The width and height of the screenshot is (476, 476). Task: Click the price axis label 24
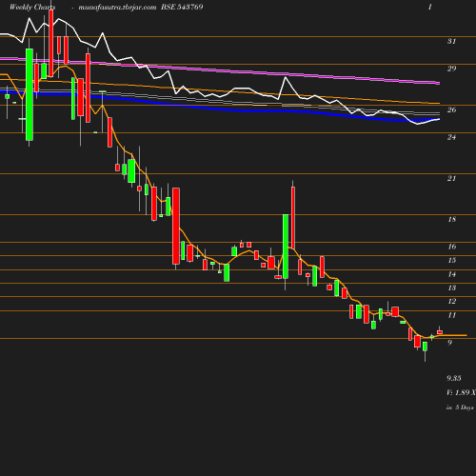[x=451, y=137]
